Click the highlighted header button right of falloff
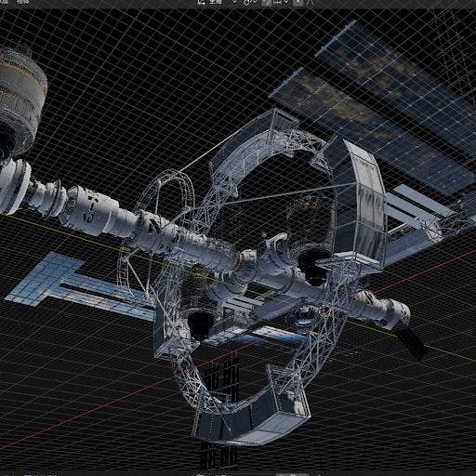 click(x=298, y=2)
